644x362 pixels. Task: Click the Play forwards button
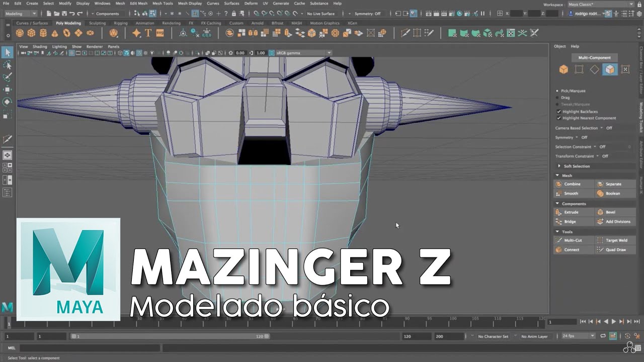click(x=614, y=321)
